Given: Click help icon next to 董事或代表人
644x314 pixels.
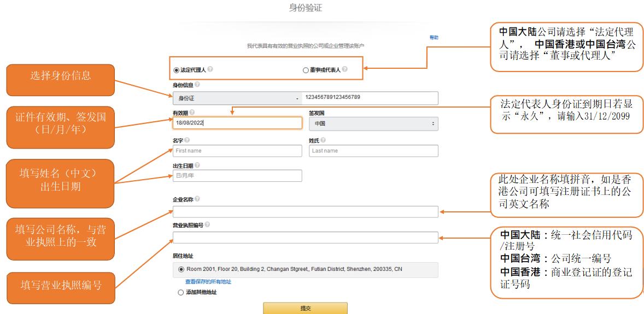Looking at the screenshot, I should [344, 69].
